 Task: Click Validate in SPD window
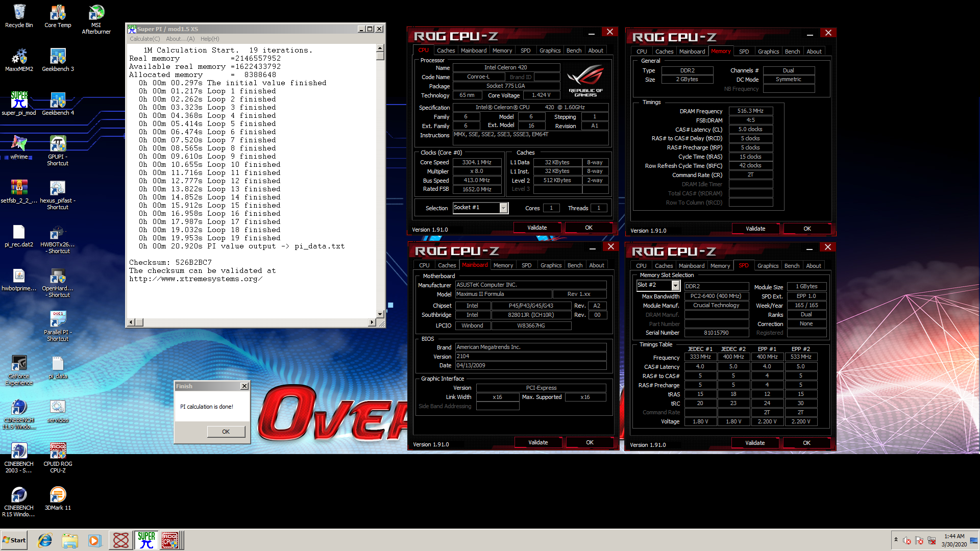[x=755, y=443]
